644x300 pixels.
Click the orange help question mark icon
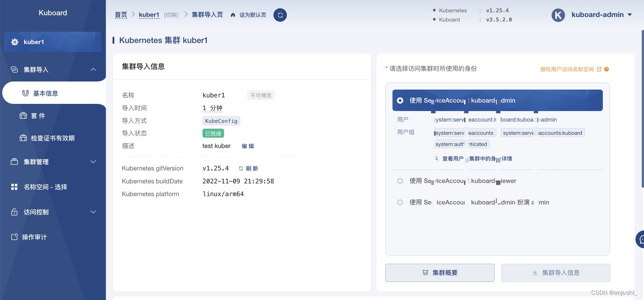[606, 69]
